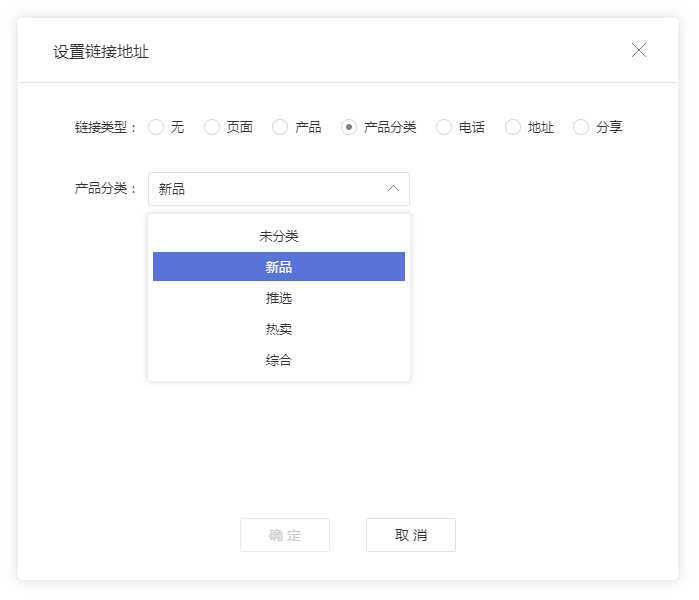Choose the 分享 link type option
The width and height of the screenshot is (699, 600).
point(581,127)
